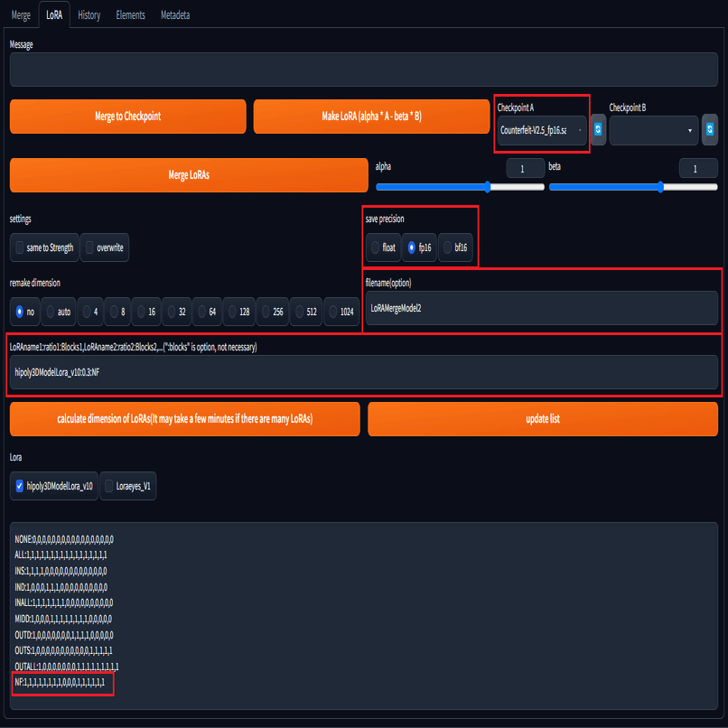The width and height of the screenshot is (728, 728).
Task: Click the Merge LoRAs button
Action: click(189, 175)
